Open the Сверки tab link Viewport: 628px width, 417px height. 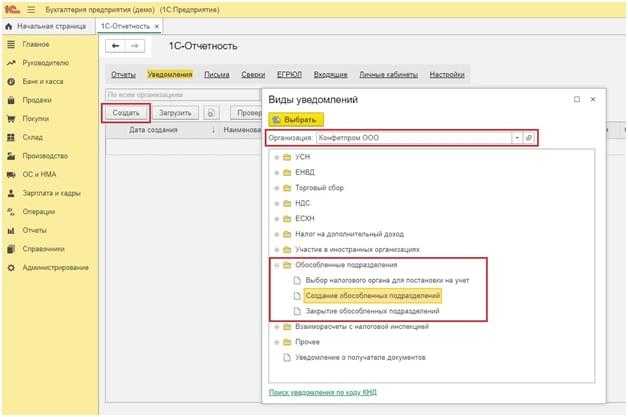253,75
